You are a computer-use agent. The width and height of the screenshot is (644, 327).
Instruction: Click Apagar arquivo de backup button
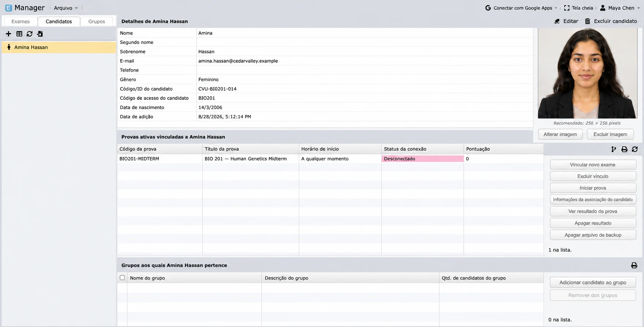593,235
